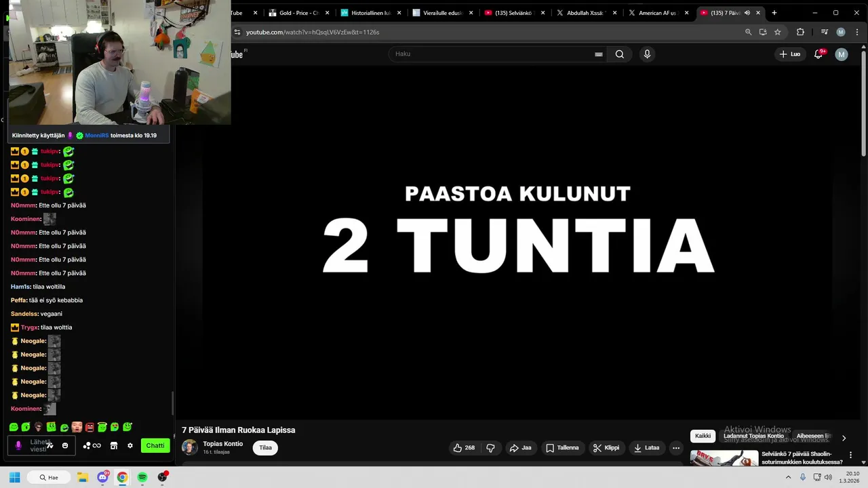
Task: Open Topias Kontio channel avatar
Action: (x=190, y=447)
